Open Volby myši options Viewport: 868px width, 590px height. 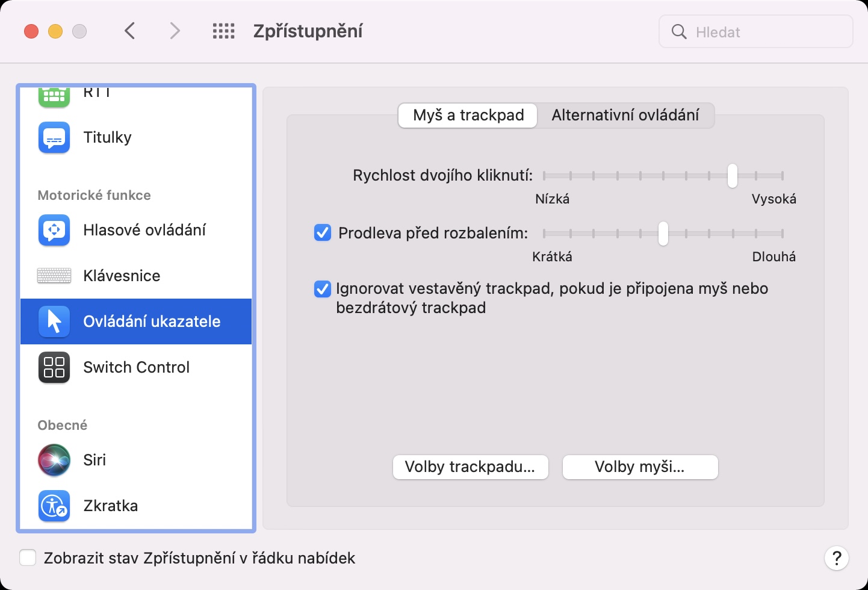640,467
